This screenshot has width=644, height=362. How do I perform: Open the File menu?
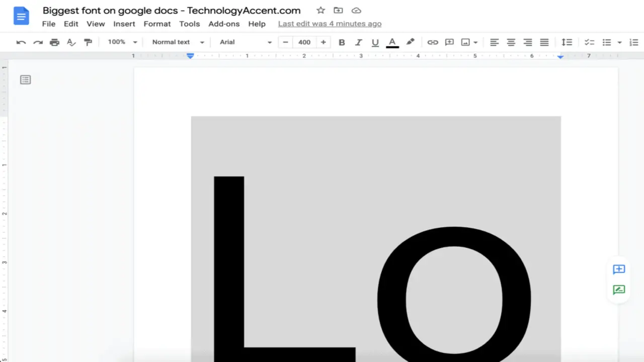coord(49,24)
